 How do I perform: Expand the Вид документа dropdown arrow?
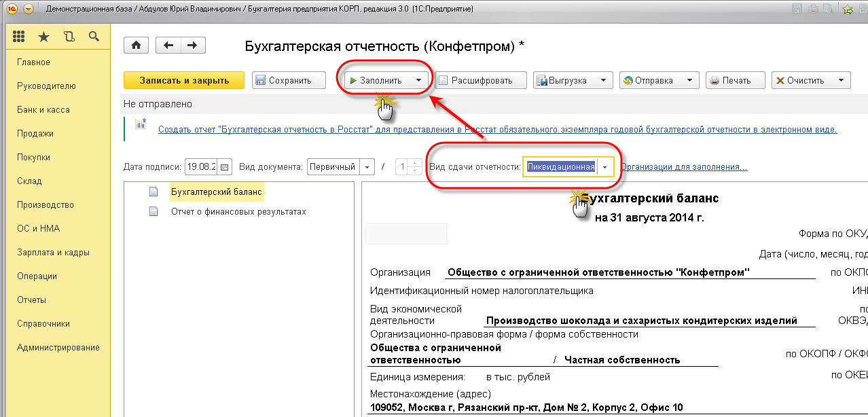click(x=367, y=166)
